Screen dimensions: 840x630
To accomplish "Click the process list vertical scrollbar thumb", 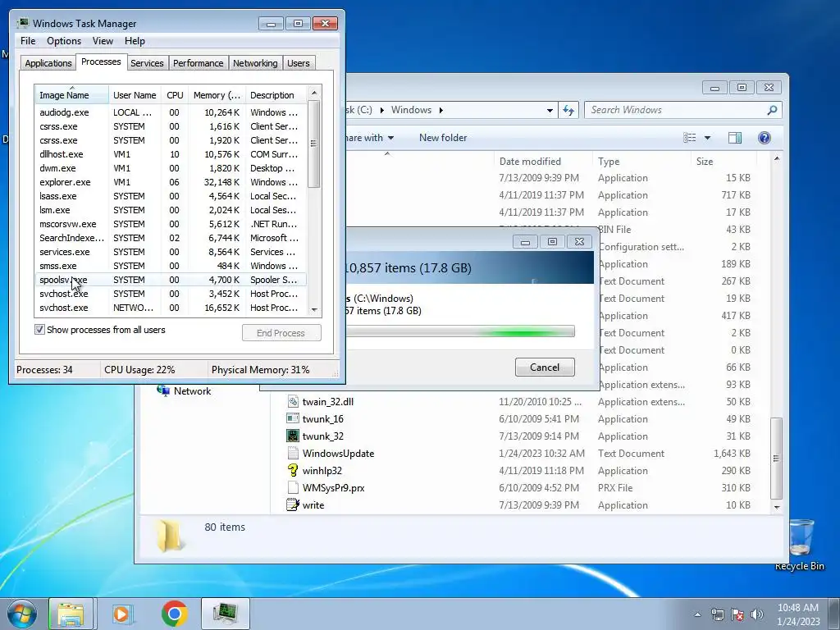I will (x=314, y=144).
